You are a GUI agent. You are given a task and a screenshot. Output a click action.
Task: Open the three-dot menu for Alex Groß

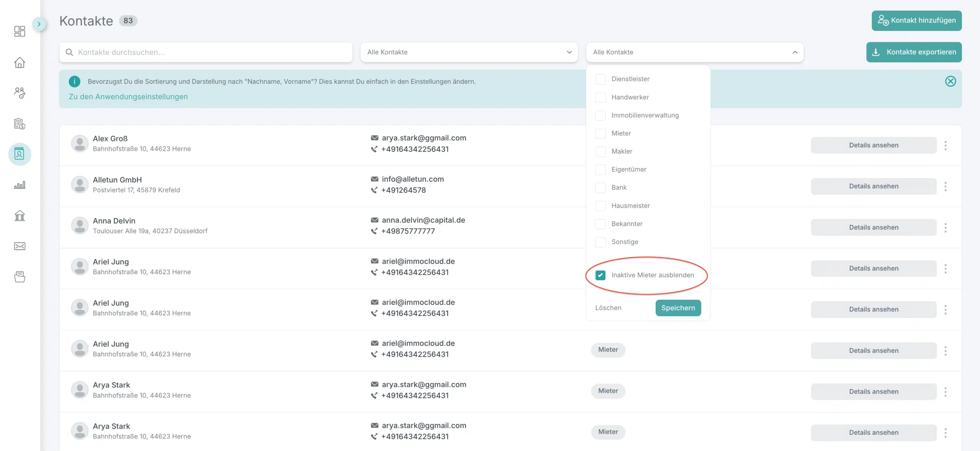pyautogui.click(x=946, y=145)
